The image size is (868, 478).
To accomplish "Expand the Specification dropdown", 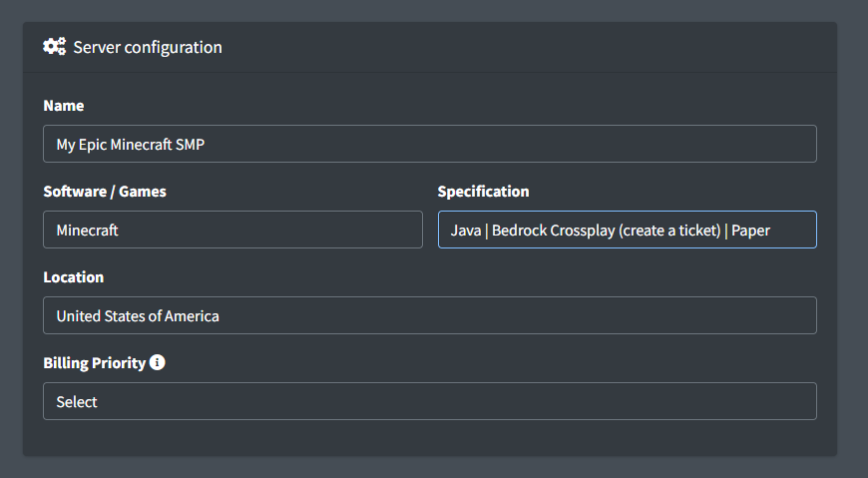I will point(627,230).
